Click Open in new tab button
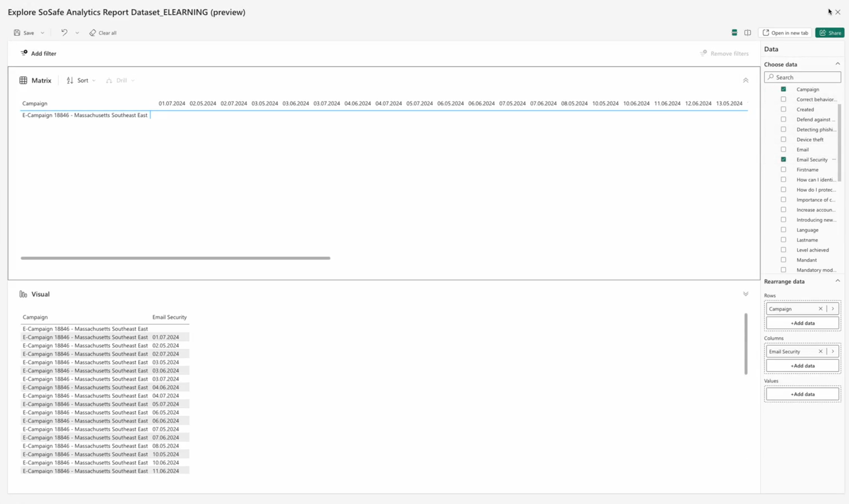 [x=785, y=33]
